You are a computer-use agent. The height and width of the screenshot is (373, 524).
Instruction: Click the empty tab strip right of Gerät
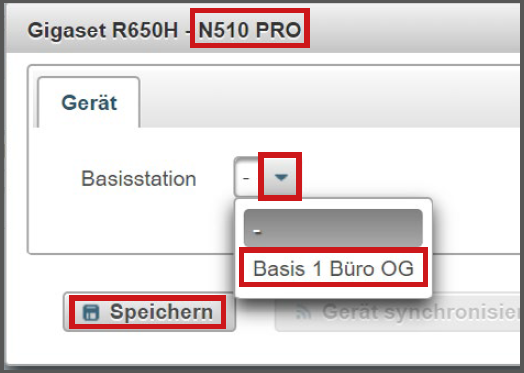point(329,102)
